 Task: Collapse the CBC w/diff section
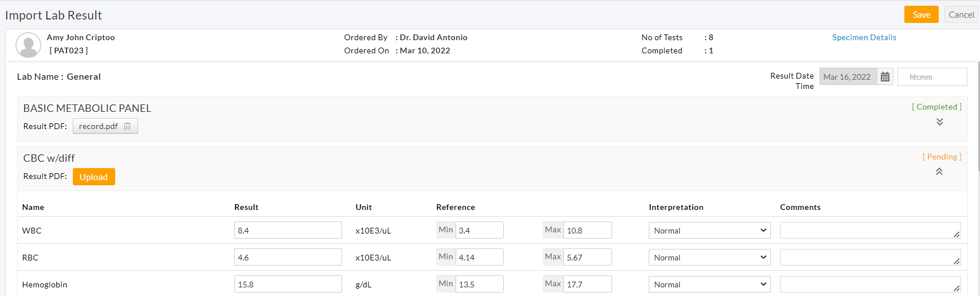[939, 172]
